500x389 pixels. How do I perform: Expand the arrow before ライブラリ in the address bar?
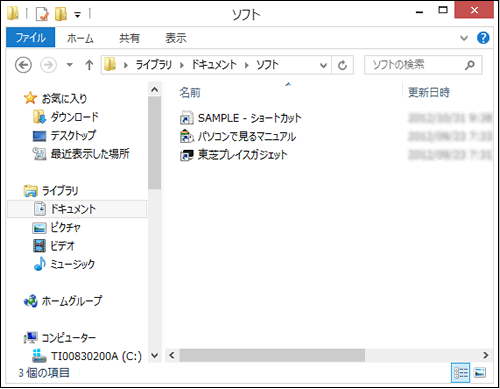126,65
